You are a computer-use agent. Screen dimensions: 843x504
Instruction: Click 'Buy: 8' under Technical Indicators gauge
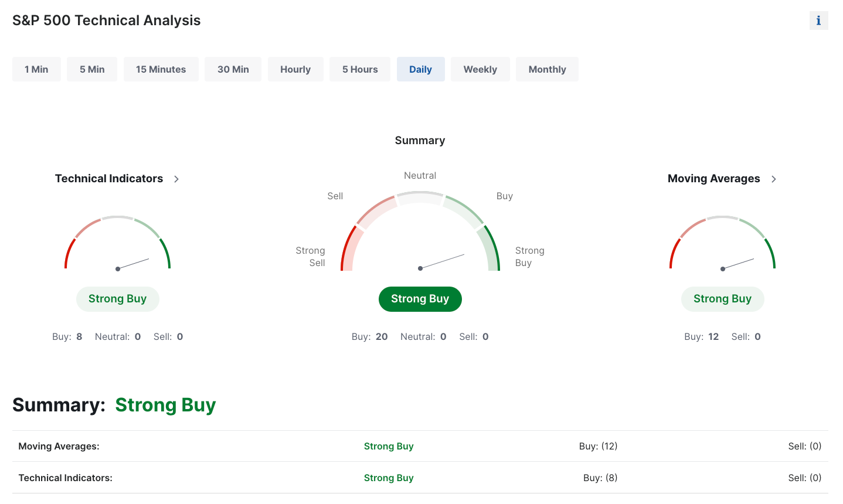[x=67, y=337]
